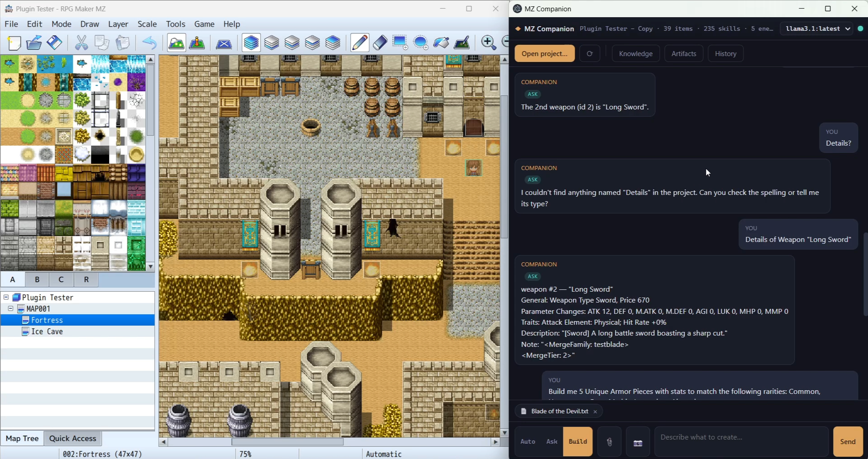This screenshot has height=459, width=868.
Task: Select the Layer 2 button
Action: click(x=292, y=43)
